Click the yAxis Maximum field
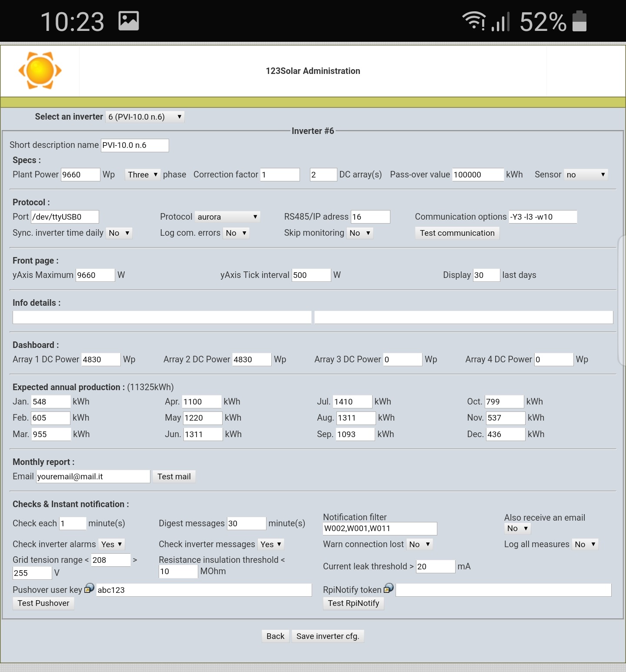 (95, 275)
